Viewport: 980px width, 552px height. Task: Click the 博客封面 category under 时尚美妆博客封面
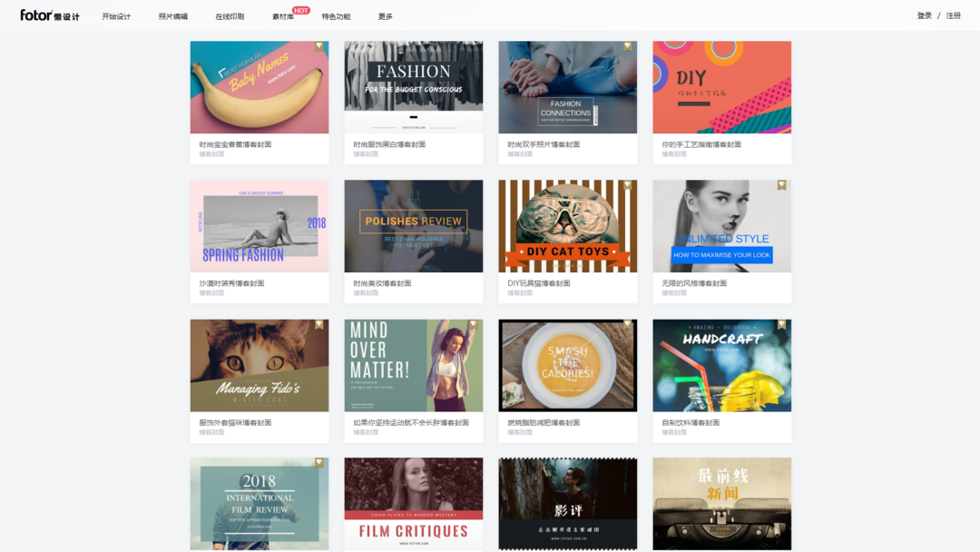366,292
